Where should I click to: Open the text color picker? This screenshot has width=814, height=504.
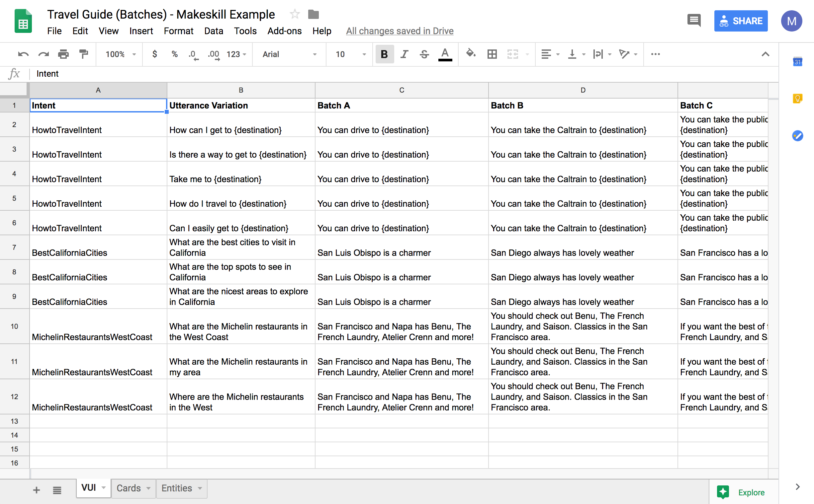click(445, 54)
